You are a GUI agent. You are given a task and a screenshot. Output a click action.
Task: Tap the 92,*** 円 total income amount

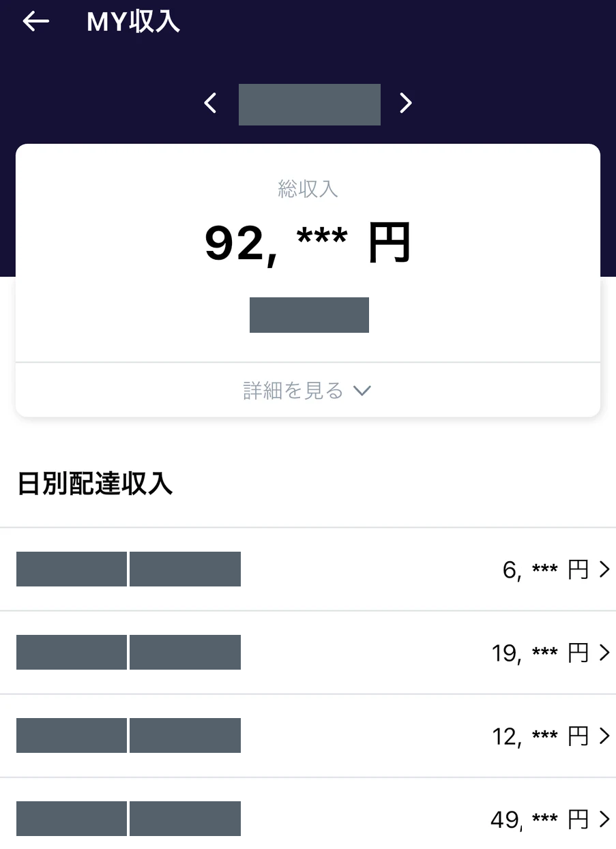coord(308,244)
